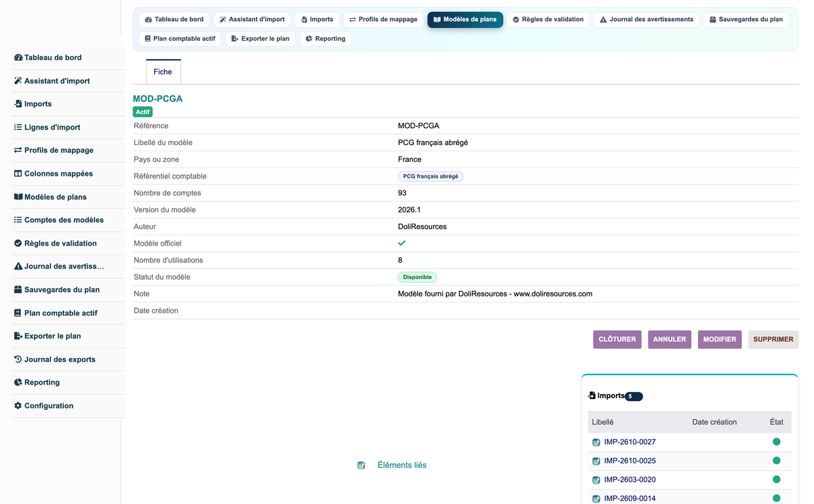Select the Modèles de plans top tab
This screenshot has width=814, height=504.
click(465, 20)
